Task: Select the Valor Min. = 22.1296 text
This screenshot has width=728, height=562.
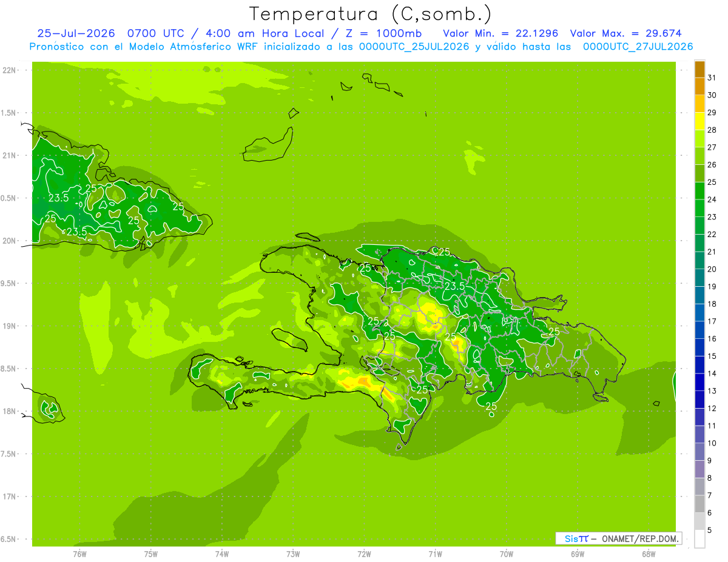Action: pos(500,33)
